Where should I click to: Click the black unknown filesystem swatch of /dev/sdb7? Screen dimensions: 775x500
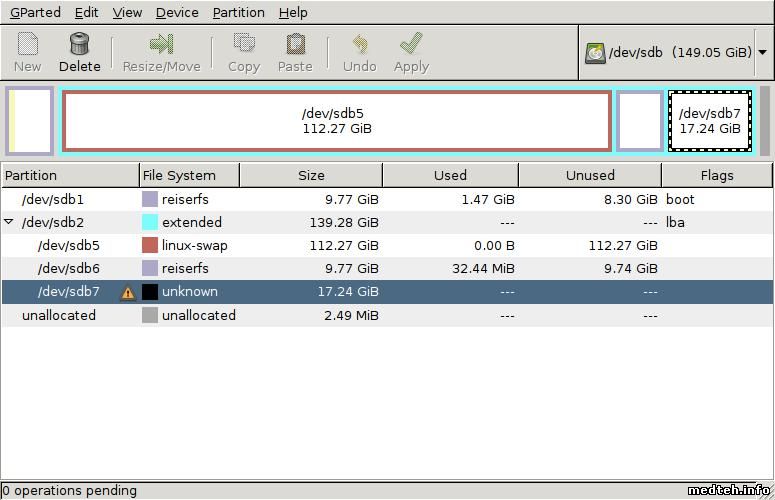(x=150, y=292)
